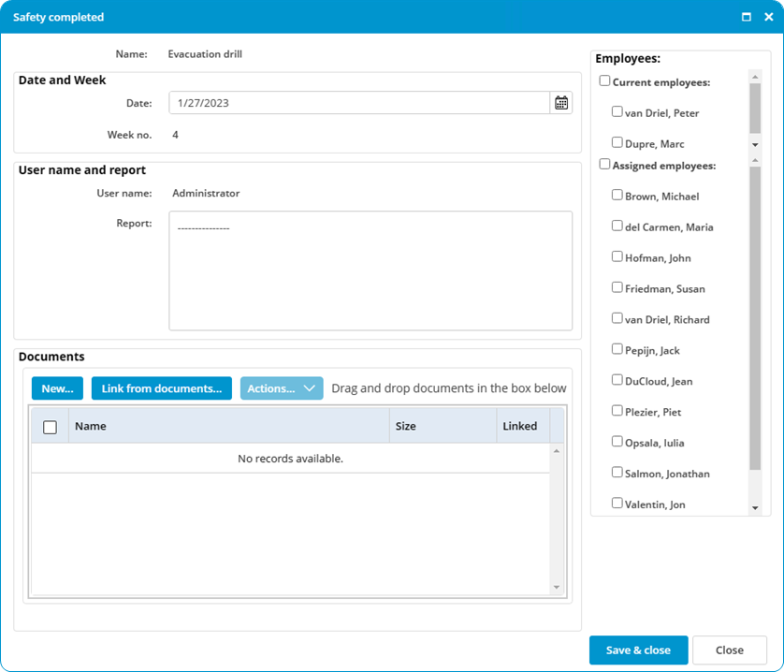
Task: Sort documents by Size column header
Action: pyautogui.click(x=443, y=426)
